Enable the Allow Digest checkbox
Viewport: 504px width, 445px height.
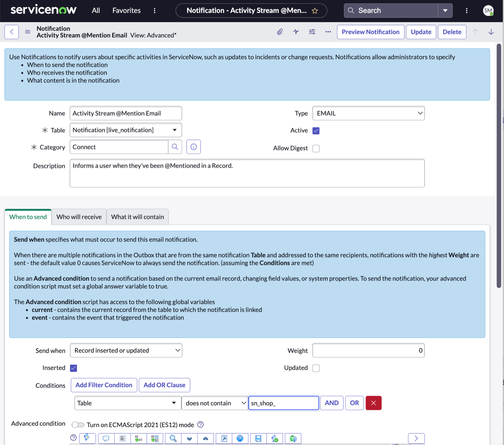pos(316,148)
